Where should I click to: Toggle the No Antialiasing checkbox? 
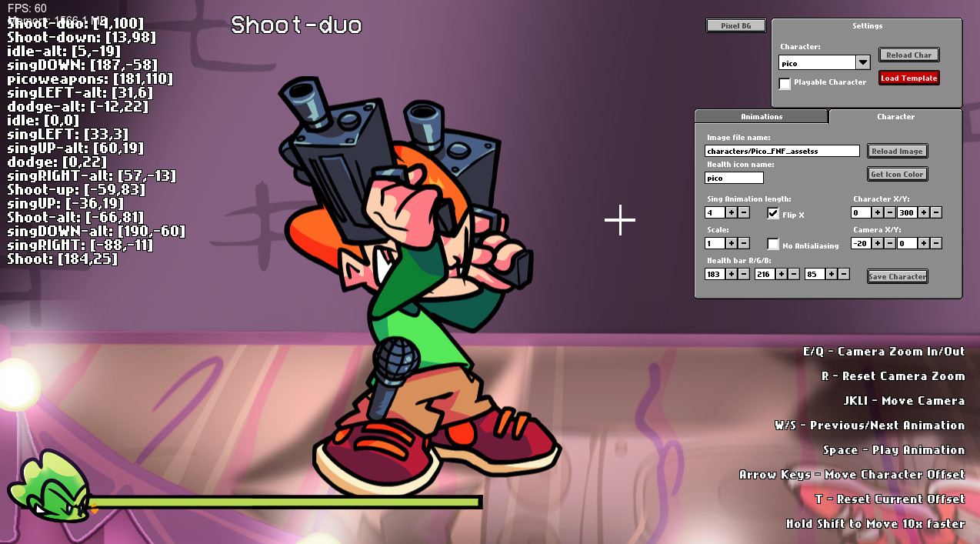[773, 244]
